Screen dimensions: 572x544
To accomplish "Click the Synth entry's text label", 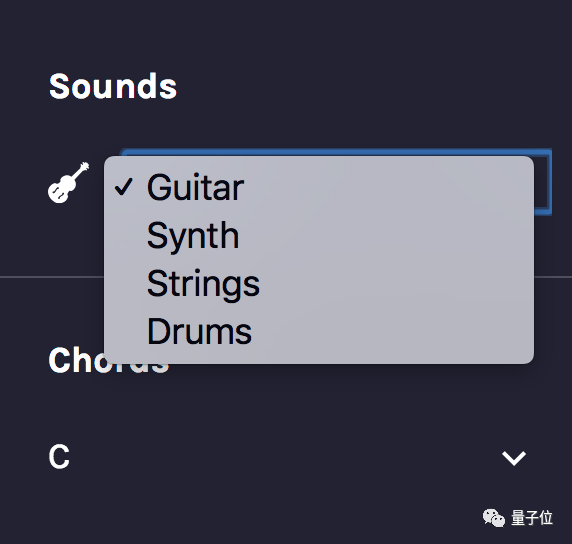I will tap(193, 236).
